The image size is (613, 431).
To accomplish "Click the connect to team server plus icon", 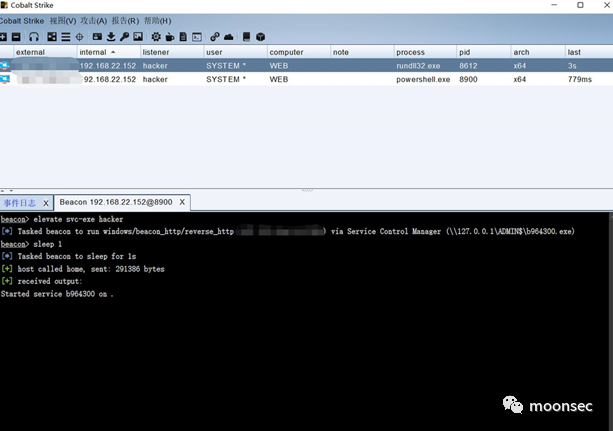I will pyautogui.click(x=3, y=37).
